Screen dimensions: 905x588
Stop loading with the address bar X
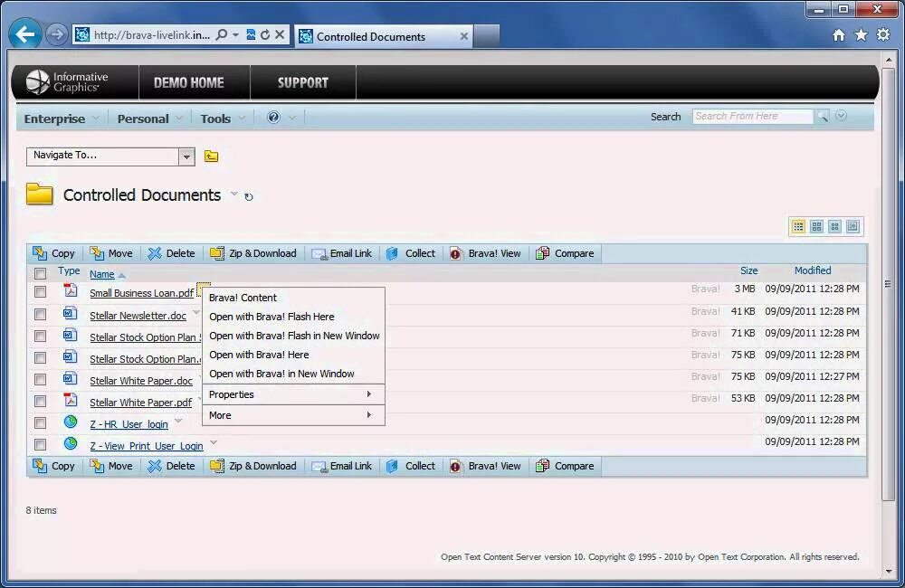pyautogui.click(x=280, y=34)
